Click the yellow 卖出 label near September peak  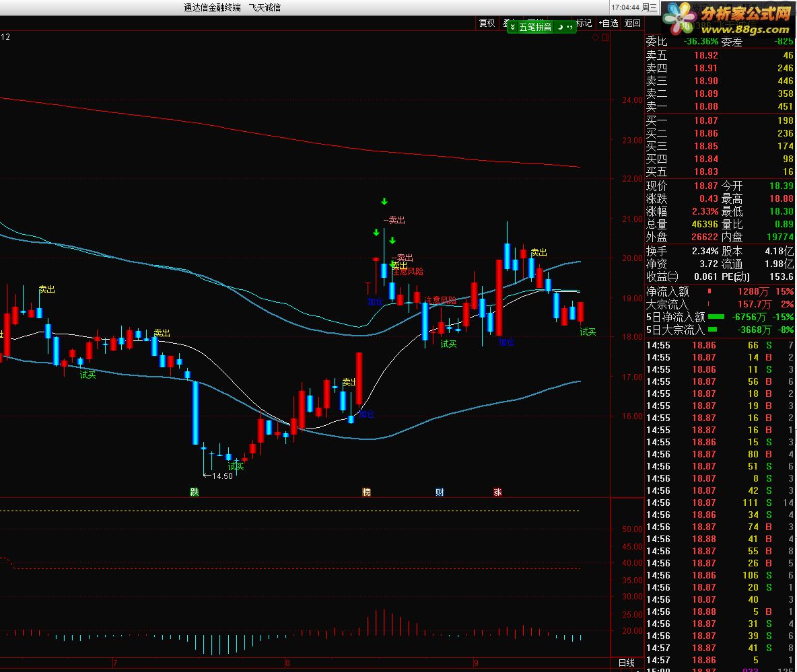pyautogui.click(x=539, y=252)
